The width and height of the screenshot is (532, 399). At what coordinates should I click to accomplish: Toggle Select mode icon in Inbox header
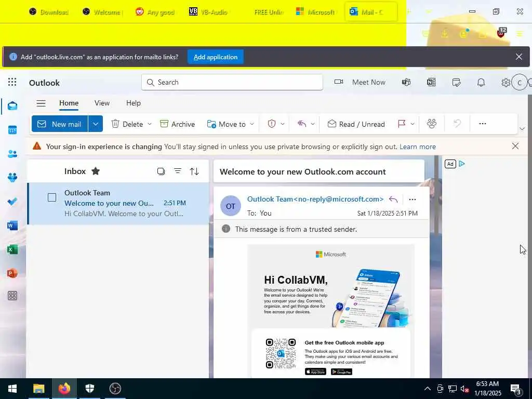tap(161, 171)
